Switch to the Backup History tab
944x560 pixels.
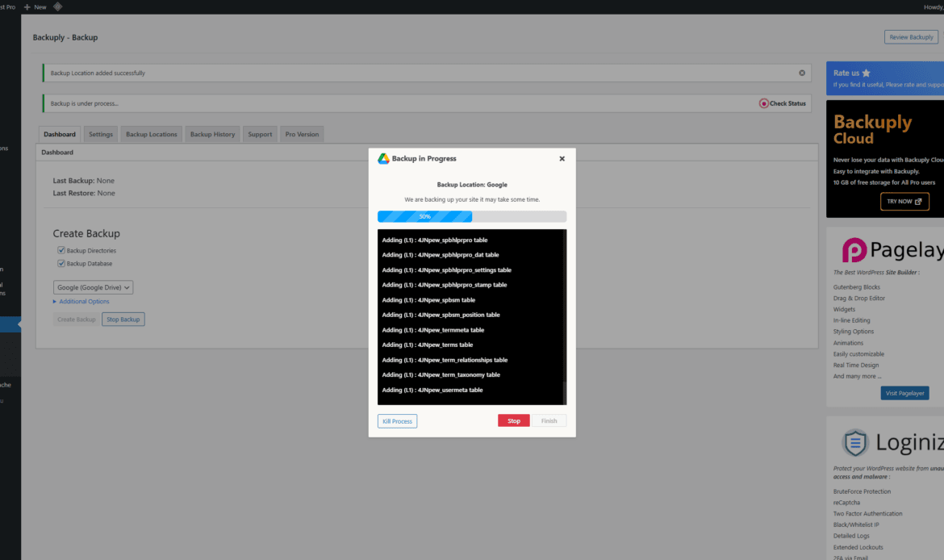click(x=212, y=134)
